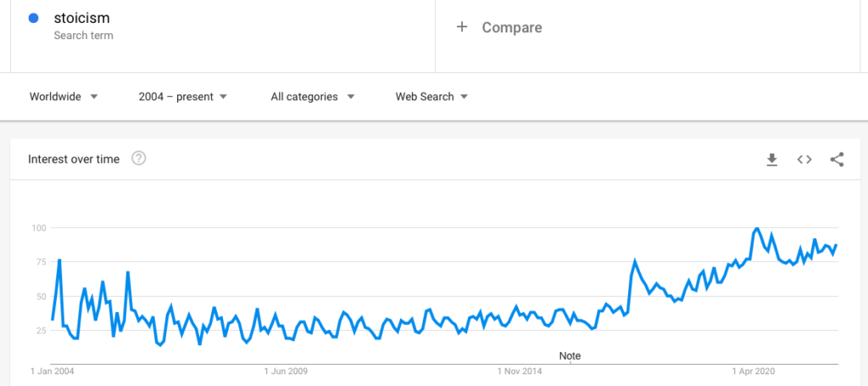868x386 pixels.
Task: Click the Note marker on the timeline
Action: click(x=570, y=356)
